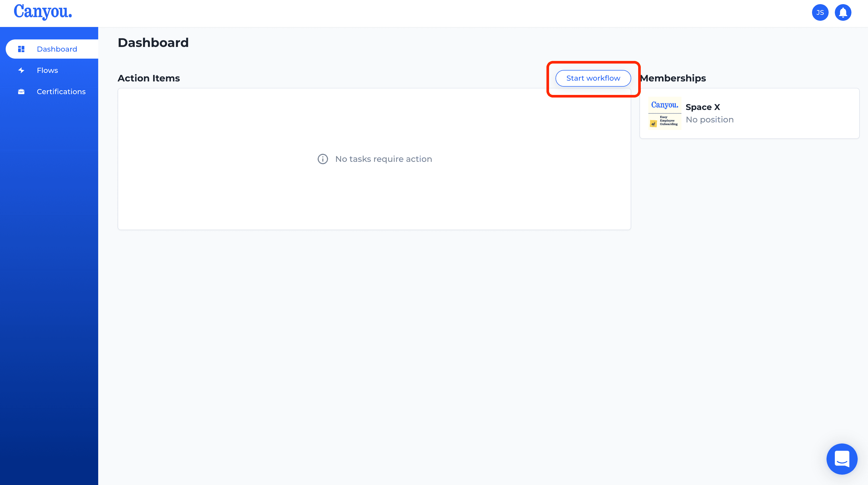Viewport: 868px width, 485px height.
Task: Click the chat support bubble icon
Action: click(x=842, y=459)
